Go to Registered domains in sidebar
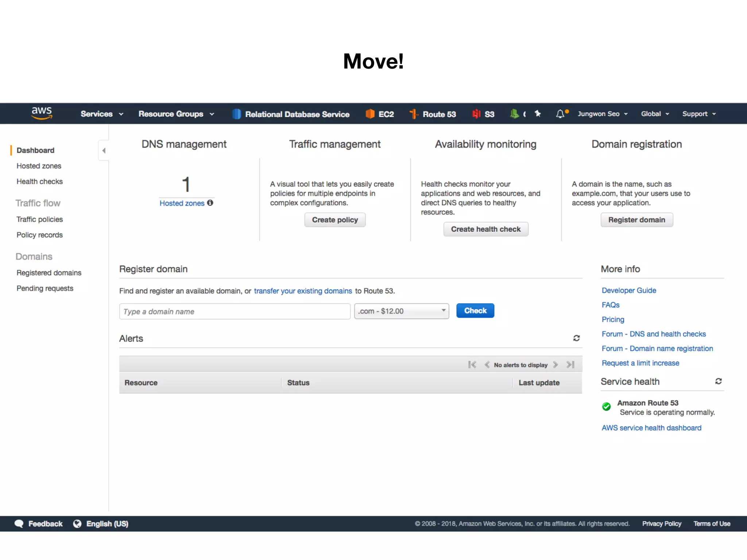This screenshot has width=747, height=560. click(49, 273)
